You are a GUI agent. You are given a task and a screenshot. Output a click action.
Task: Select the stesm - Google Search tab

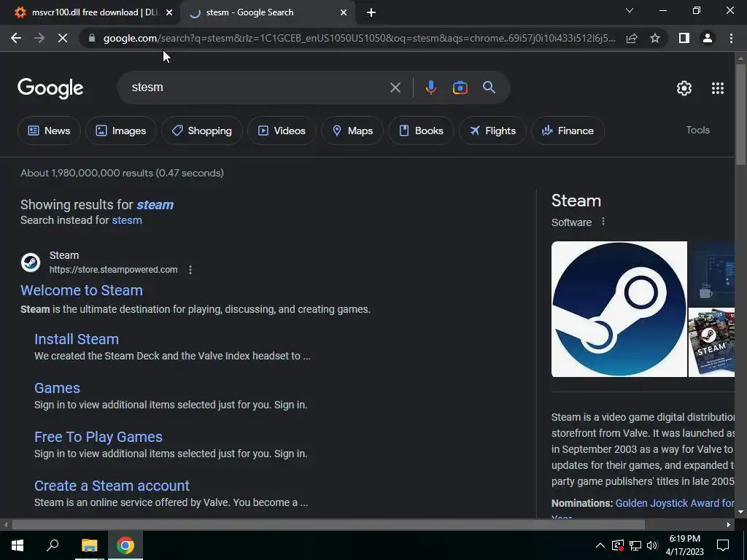click(x=268, y=12)
